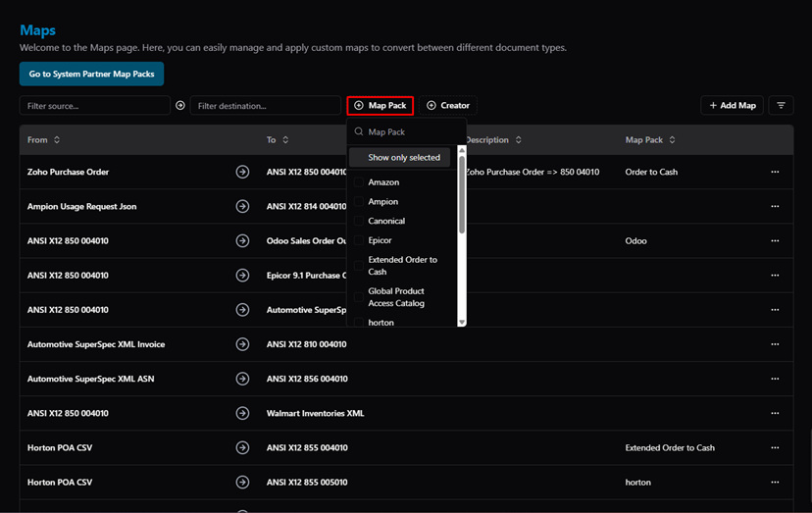Sort by the To column
The image size is (812, 513).
(x=278, y=140)
